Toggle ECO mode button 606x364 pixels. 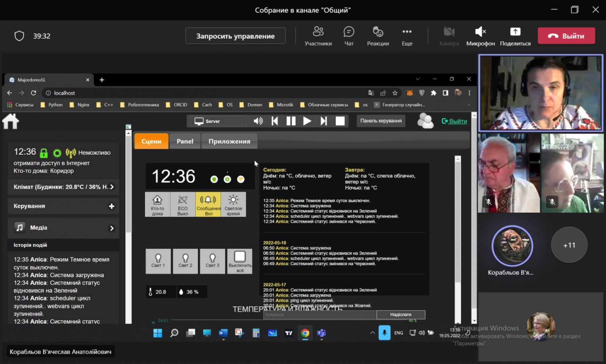[182, 204]
